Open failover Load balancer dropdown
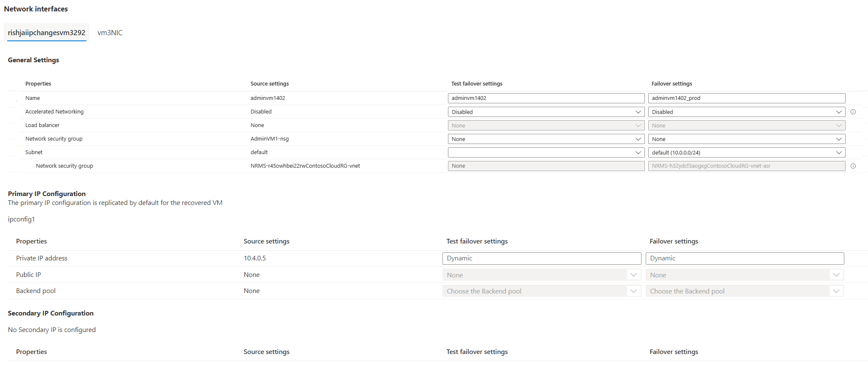Image resolution: width=868 pixels, height=368 pixels. tap(746, 125)
